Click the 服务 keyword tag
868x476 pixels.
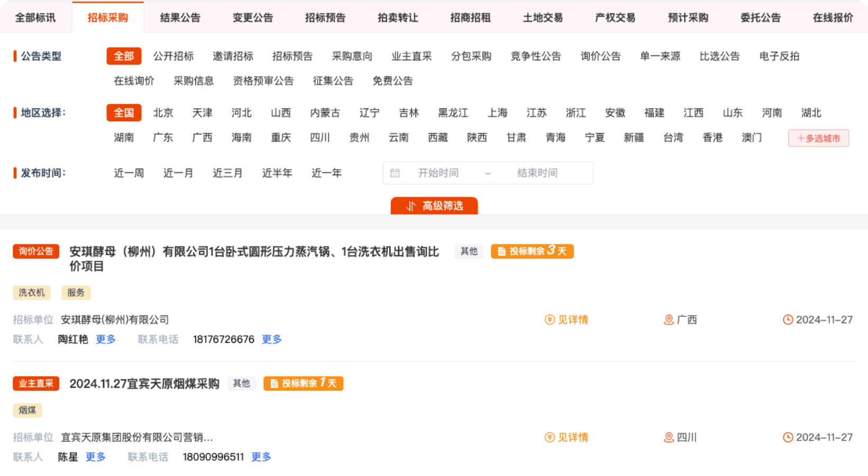coord(76,292)
